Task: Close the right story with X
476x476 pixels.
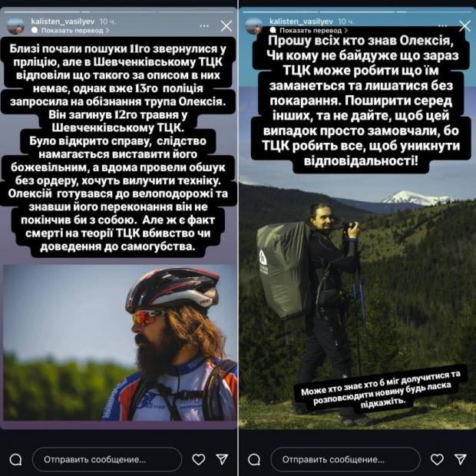Action: [465, 26]
